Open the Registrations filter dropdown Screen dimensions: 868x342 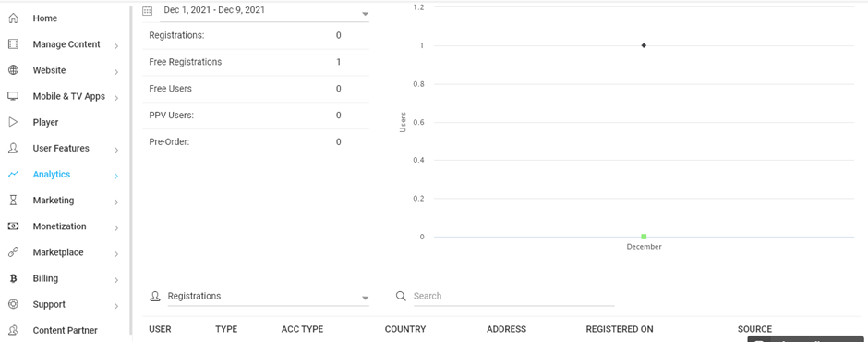(268, 297)
